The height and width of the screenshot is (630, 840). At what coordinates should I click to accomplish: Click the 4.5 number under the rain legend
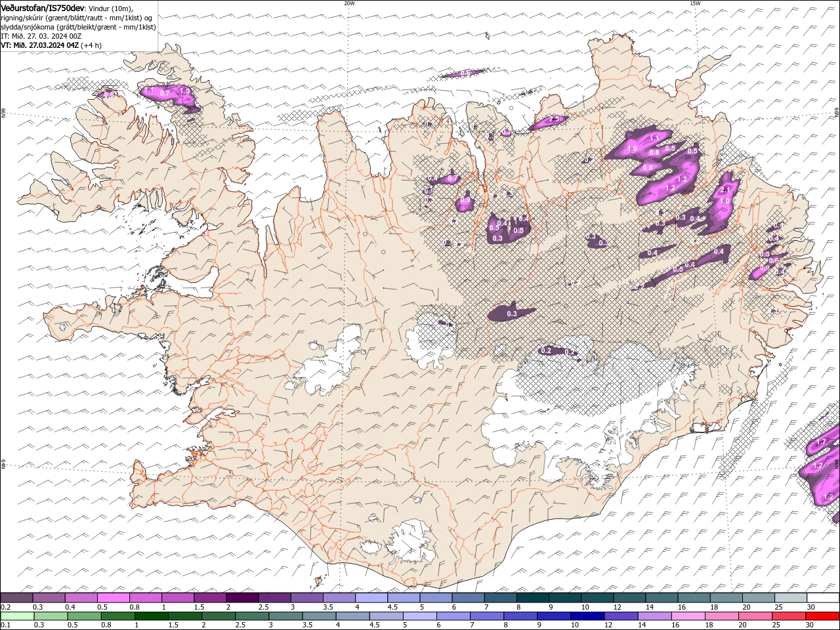374,625
